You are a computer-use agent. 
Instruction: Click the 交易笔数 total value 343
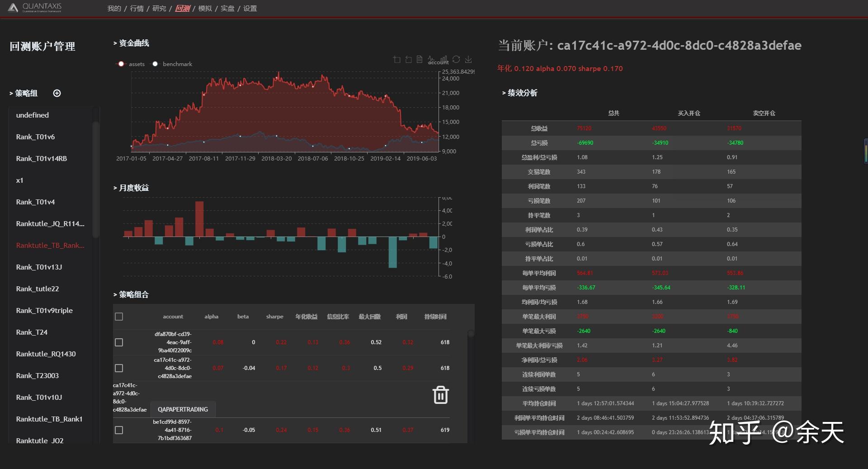coord(581,172)
